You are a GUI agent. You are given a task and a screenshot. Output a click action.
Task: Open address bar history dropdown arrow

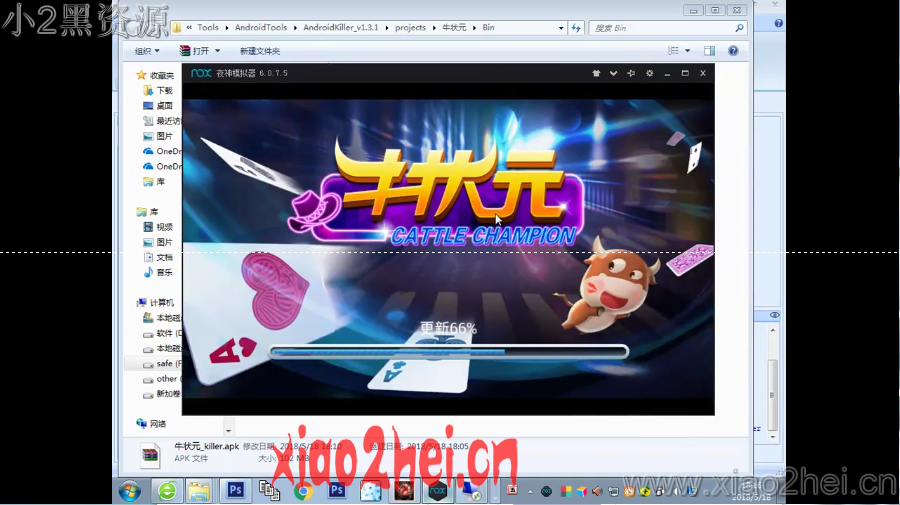coord(561,28)
